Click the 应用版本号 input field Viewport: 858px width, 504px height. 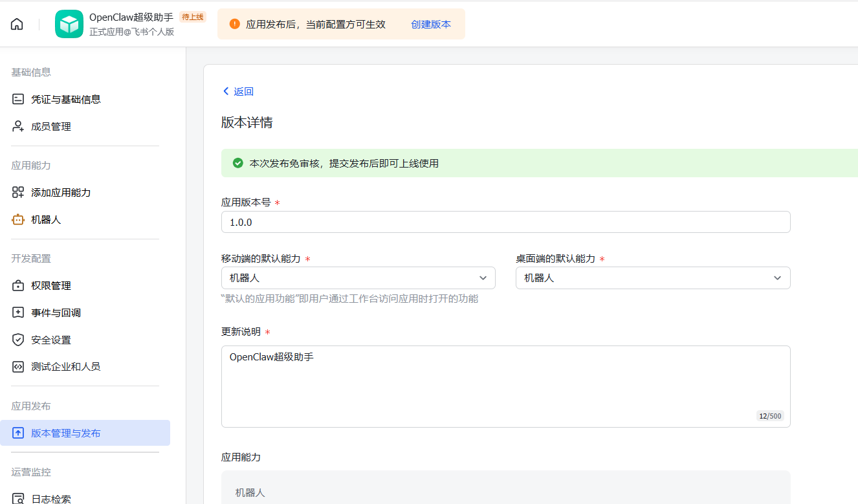coord(505,221)
